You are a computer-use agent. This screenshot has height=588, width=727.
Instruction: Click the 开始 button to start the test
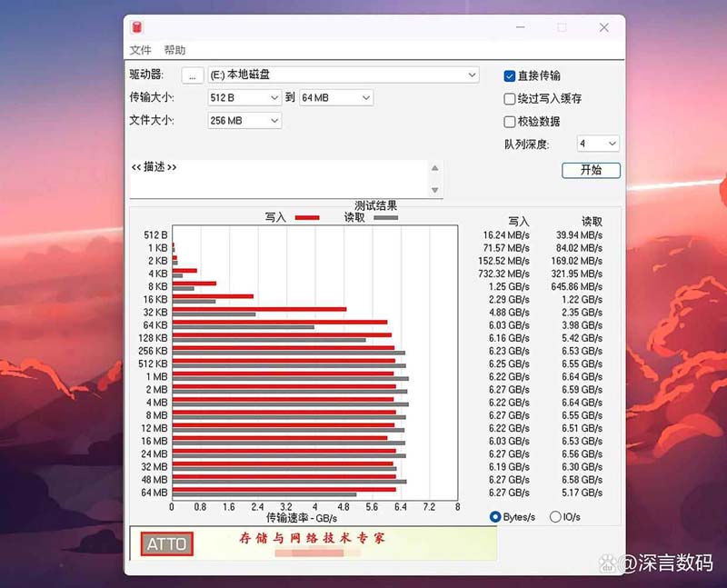pos(592,170)
